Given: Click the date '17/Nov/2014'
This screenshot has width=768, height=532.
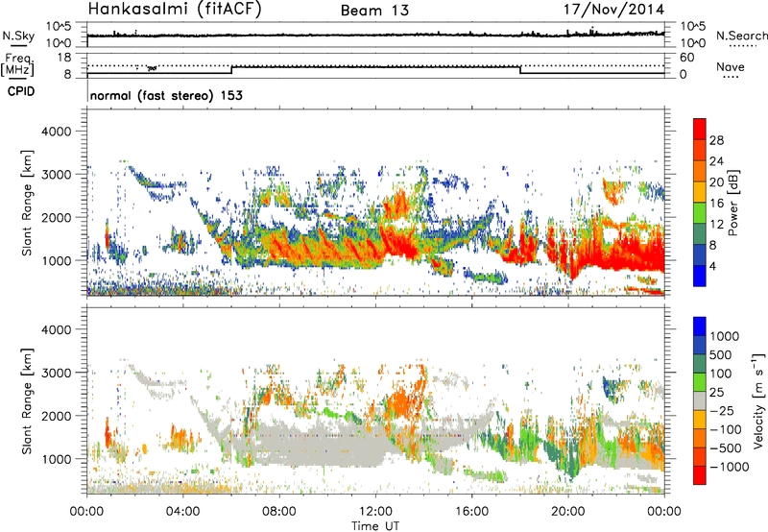Looking at the screenshot, I should (x=614, y=9).
